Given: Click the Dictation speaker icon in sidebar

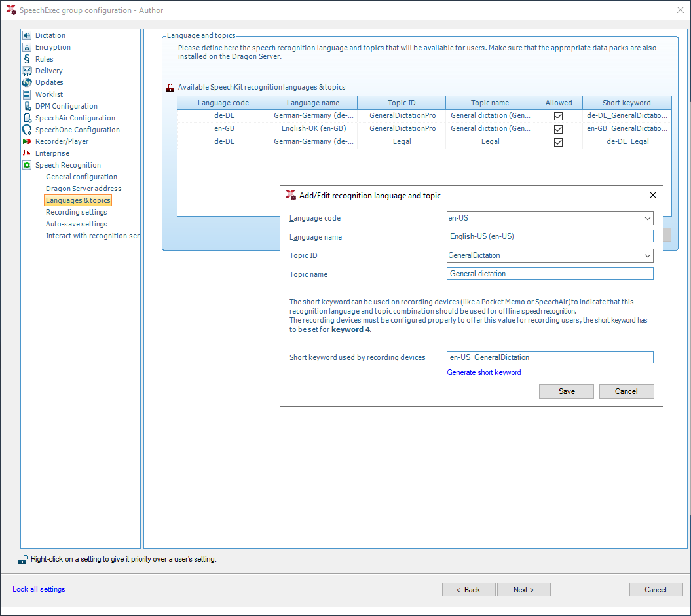Looking at the screenshot, I should pos(27,35).
